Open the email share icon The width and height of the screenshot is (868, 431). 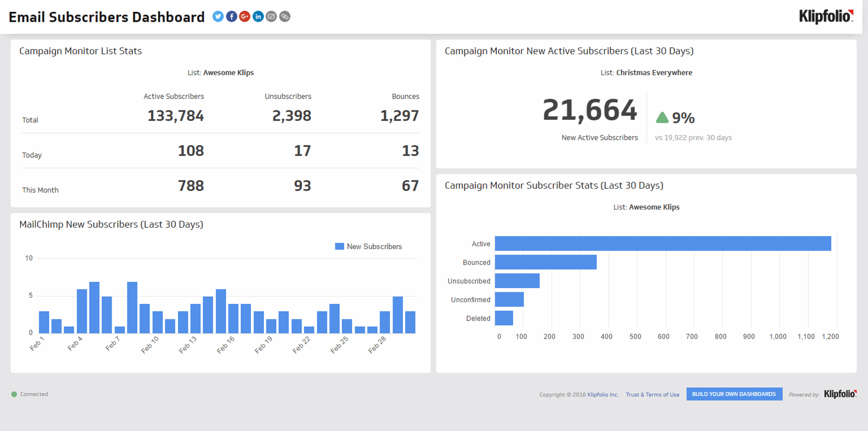tap(271, 16)
